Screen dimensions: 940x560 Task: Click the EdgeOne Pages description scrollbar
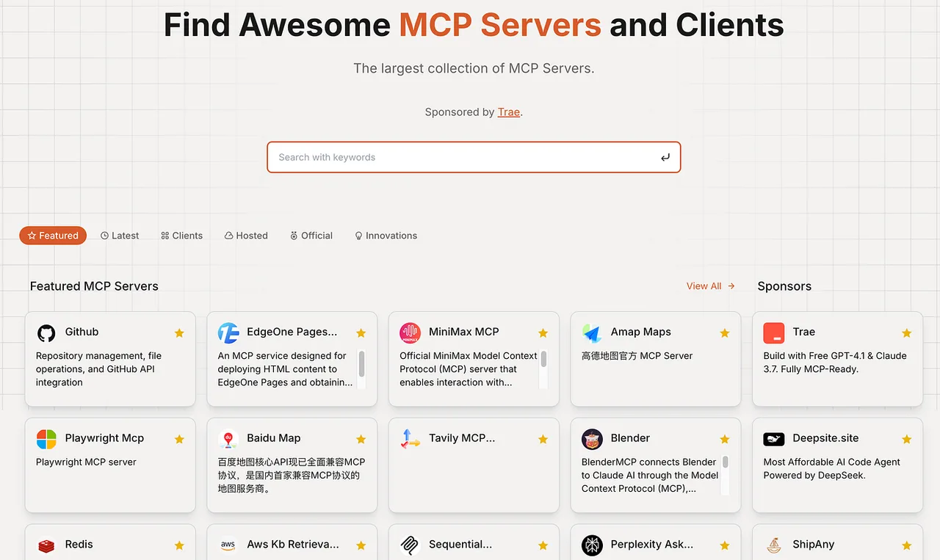pyautogui.click(x=361, y=368)
